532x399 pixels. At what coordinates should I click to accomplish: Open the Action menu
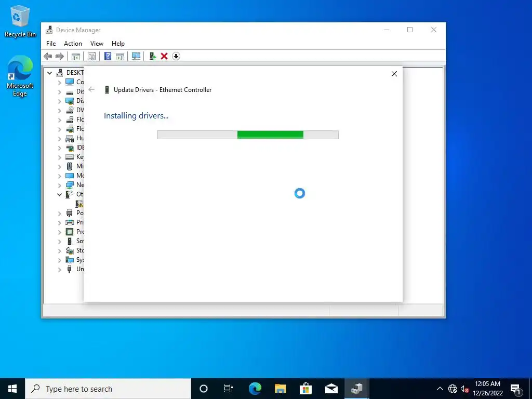[x=73, y=44]
